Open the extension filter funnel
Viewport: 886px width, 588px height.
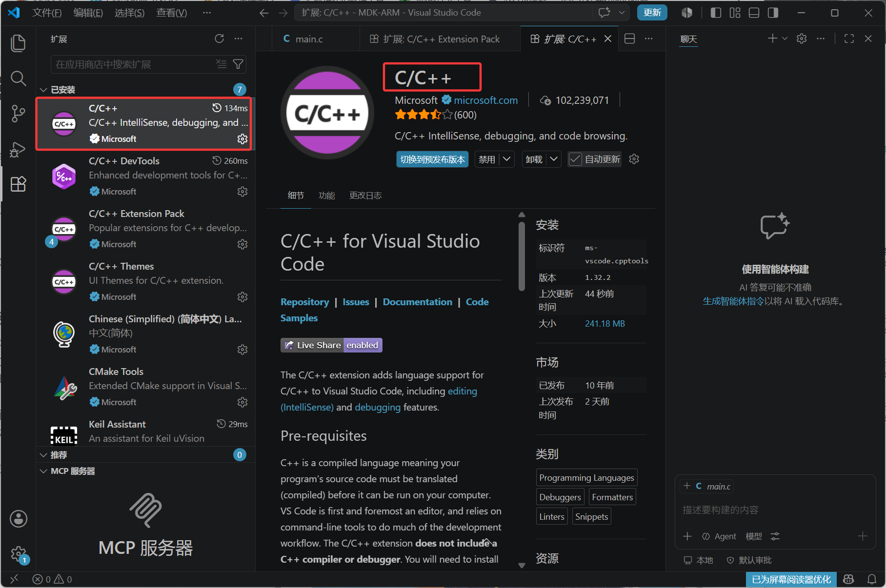pyautogui.click(x=238, y=64)
